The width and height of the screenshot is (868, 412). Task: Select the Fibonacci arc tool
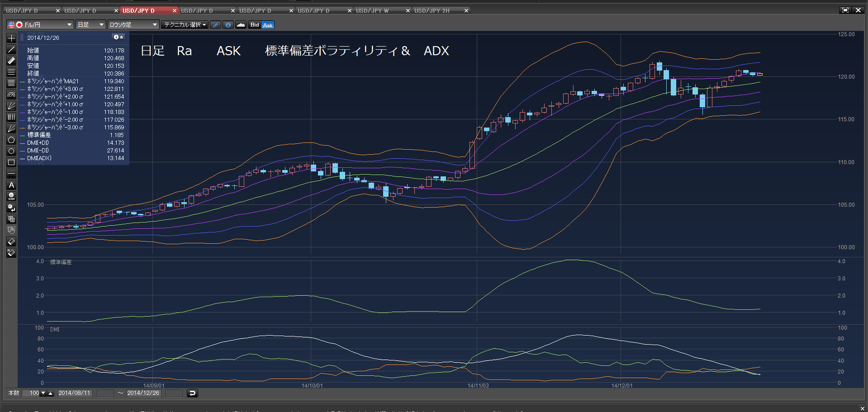(x=11, y=95)
